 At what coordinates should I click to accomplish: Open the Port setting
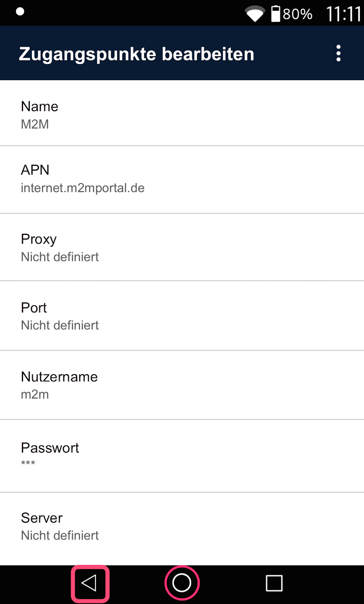point(182,315)
